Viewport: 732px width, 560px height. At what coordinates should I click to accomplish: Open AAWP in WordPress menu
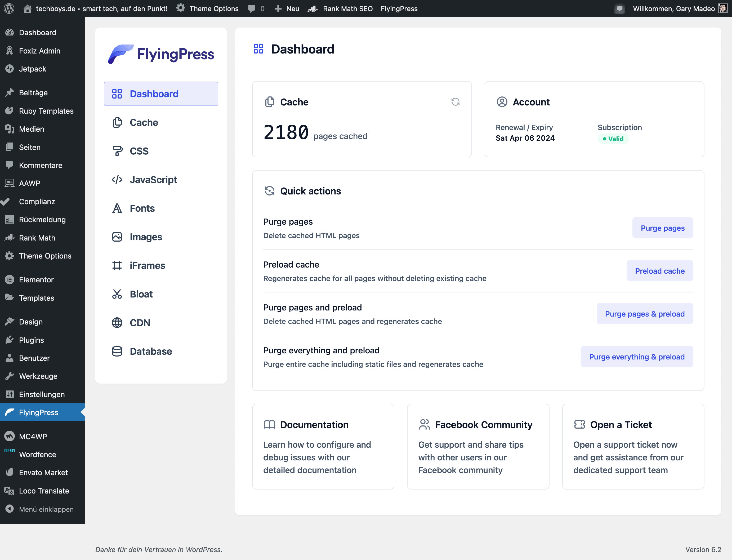(x=42, y=183)
